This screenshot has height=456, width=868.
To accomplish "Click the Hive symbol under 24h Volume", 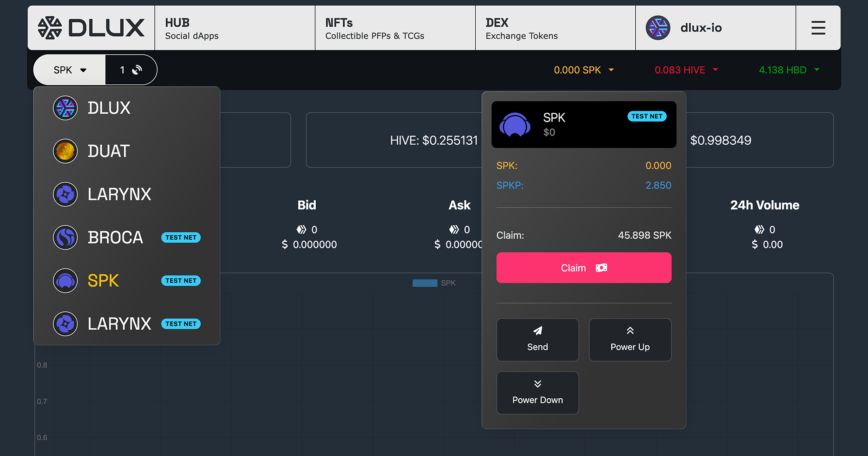I will (x=759, y=230).
